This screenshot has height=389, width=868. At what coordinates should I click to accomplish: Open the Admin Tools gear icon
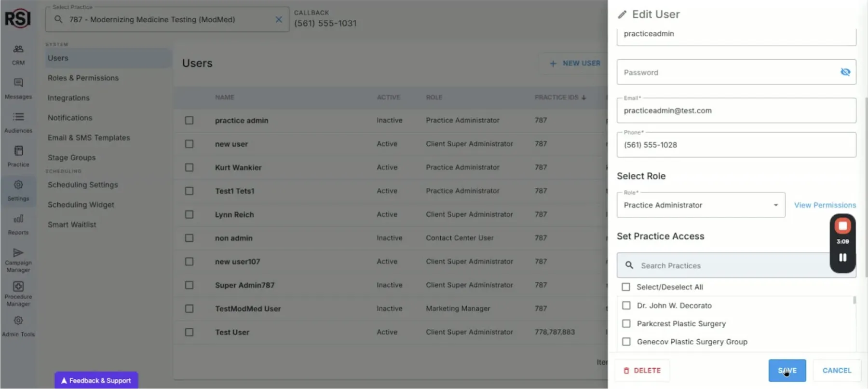(18, 321)
